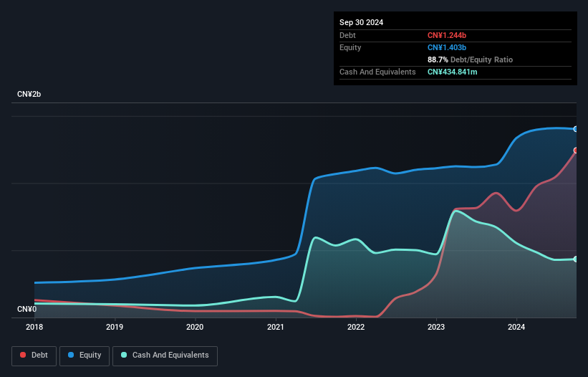Click the 88.7% Debt/Equity Ratio text

(470, 59)
